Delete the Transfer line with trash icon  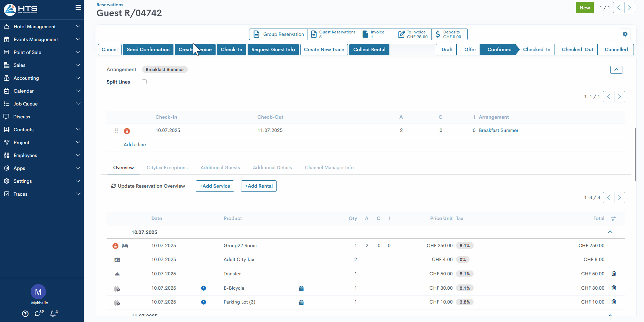[613, 274]
